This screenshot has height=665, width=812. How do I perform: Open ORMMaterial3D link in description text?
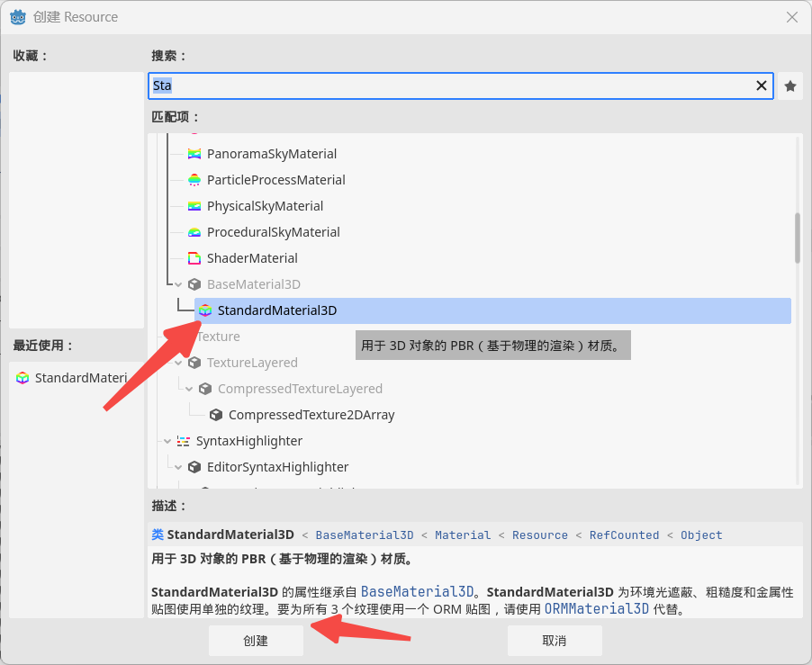pyautogui.click(x=597, y=608)
